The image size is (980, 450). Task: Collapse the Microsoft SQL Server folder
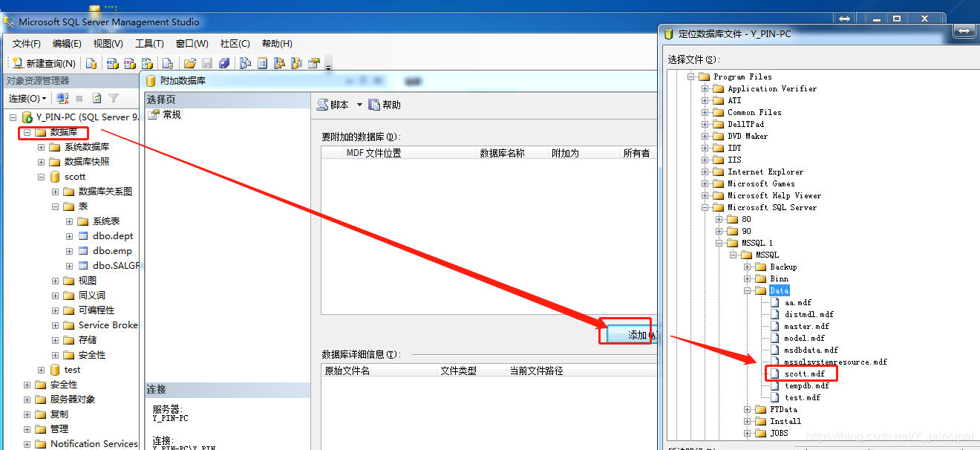705,207
